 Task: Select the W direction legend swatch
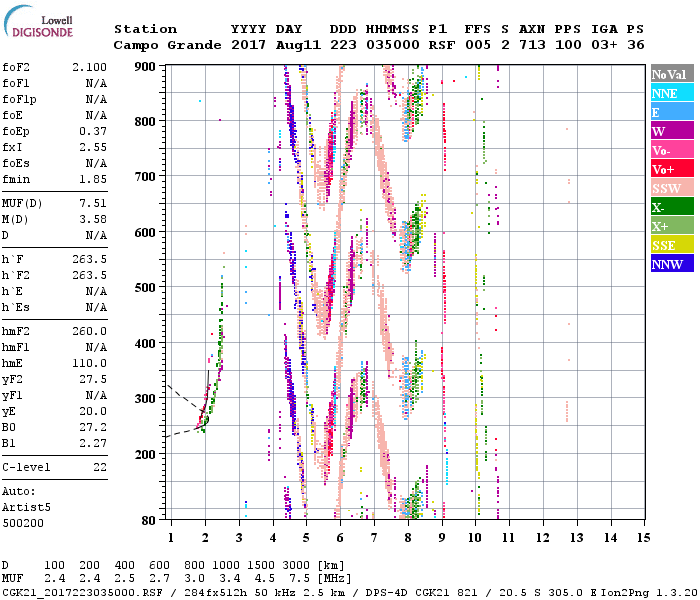tap(672, 131)
